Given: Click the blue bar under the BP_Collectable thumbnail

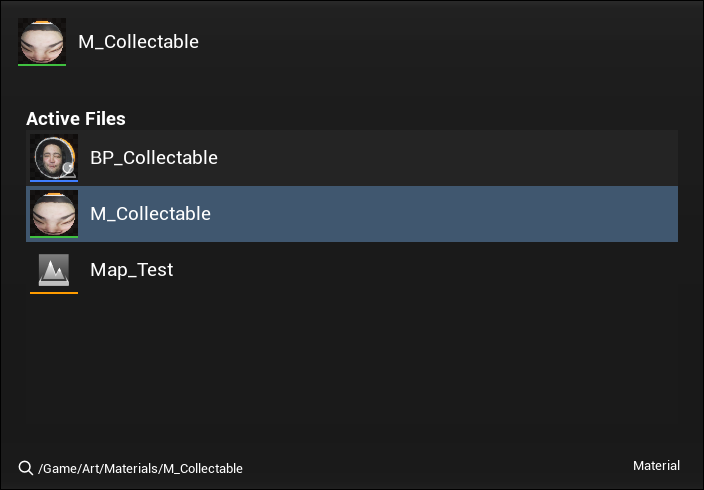Looking at the screenshot, I should click(53, 181).
